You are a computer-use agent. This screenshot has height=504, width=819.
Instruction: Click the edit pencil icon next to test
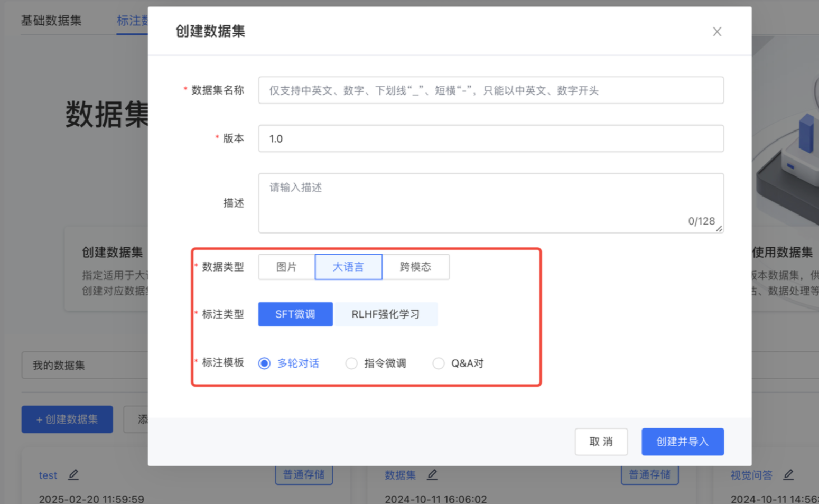coord(73,475)
